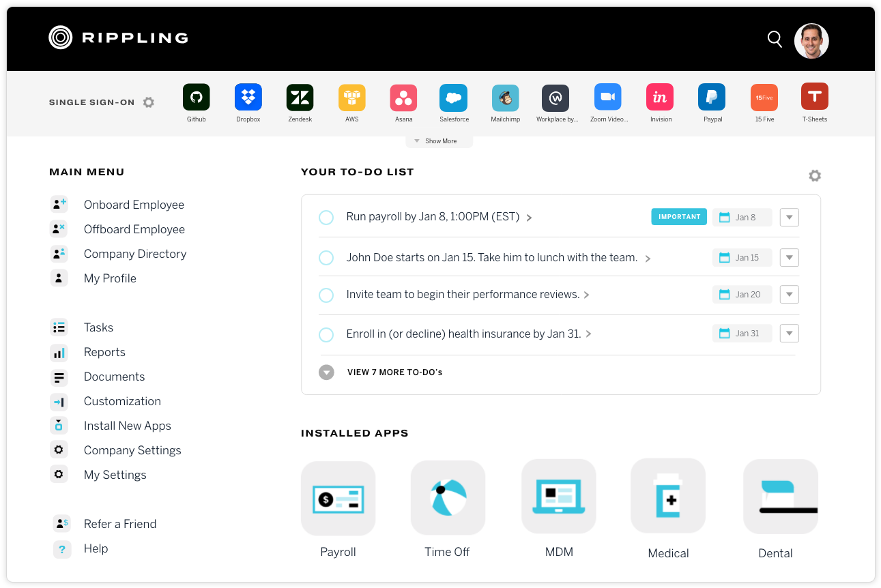Mark Run payroll to-do as complete

point(326,218)
